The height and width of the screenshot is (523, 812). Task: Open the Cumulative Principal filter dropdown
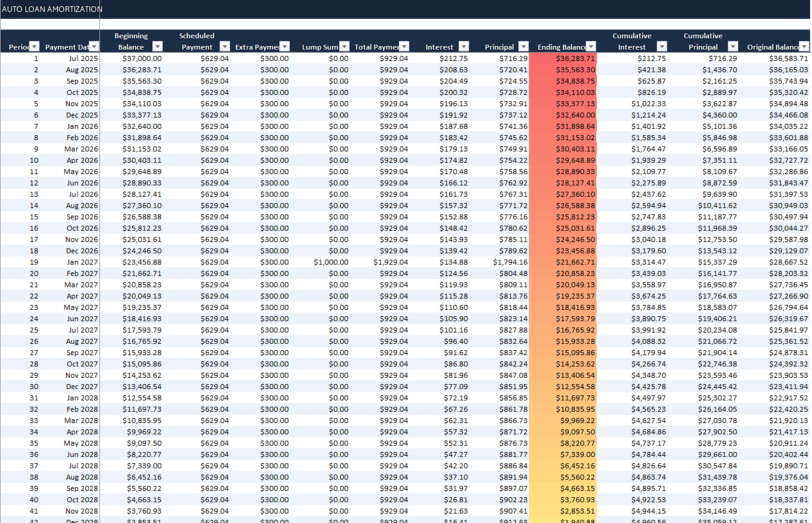click(x=733, y=47)
